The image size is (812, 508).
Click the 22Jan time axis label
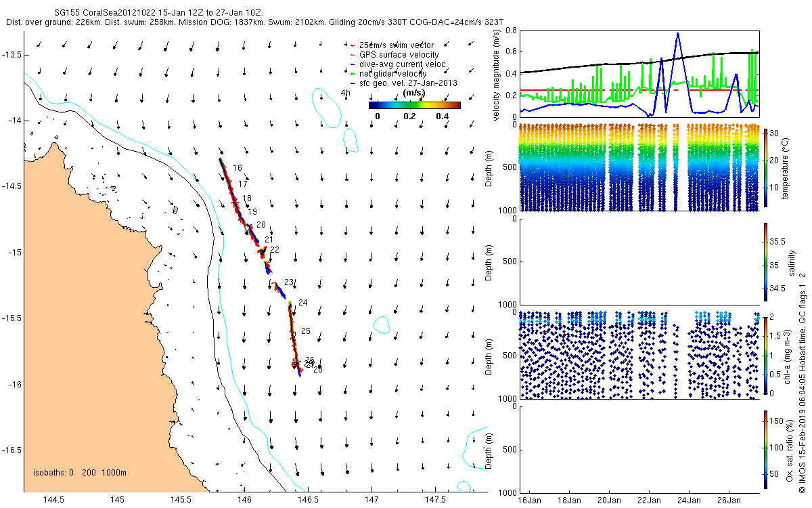click(x=649, y=500)
